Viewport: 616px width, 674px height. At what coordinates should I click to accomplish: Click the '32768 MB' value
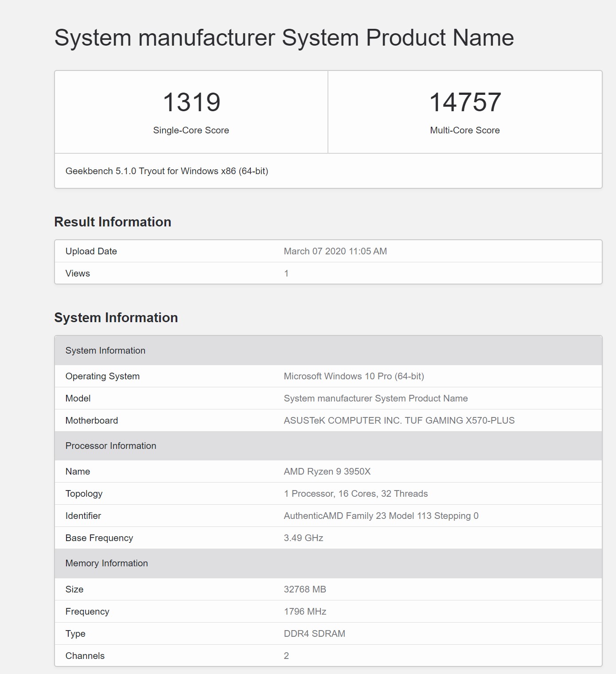point(305,589)
